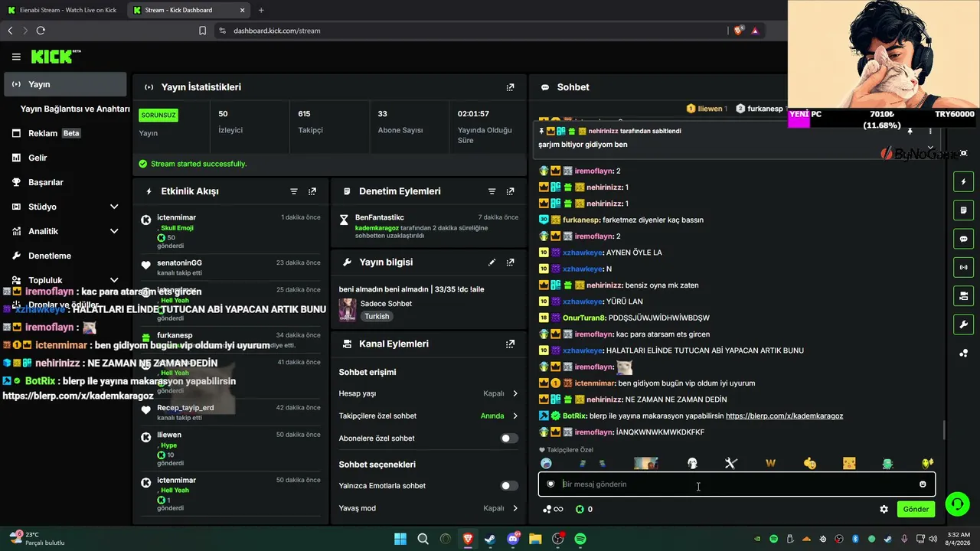Open the Brave Shields icon

pyautogui.click(x=738, y=31)
